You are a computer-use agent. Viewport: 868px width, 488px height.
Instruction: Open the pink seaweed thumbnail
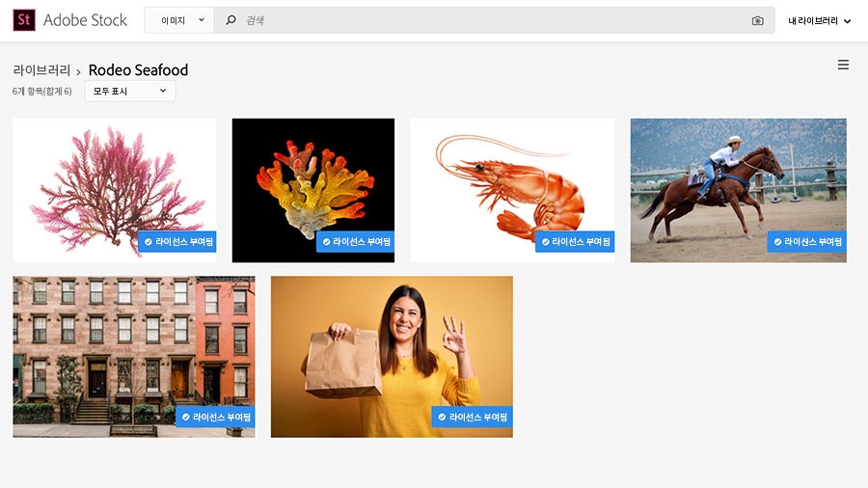coord(115,190)
